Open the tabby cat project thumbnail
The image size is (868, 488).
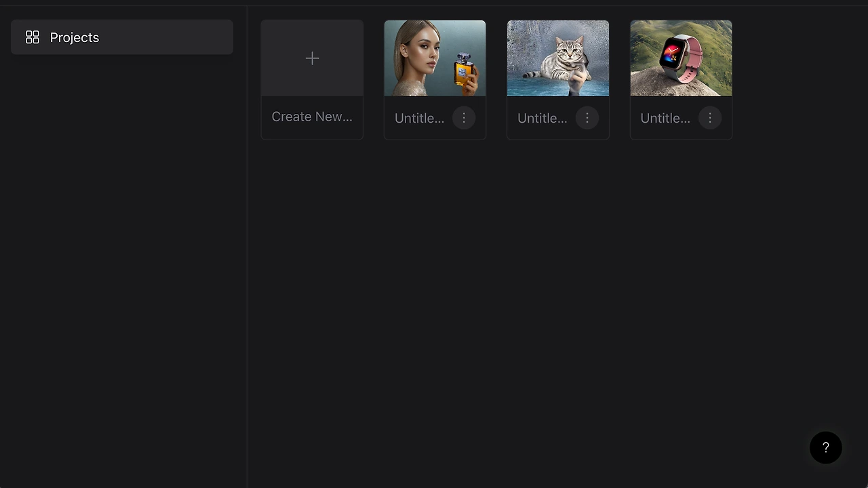pyautogui.click(x=558, y=58)
